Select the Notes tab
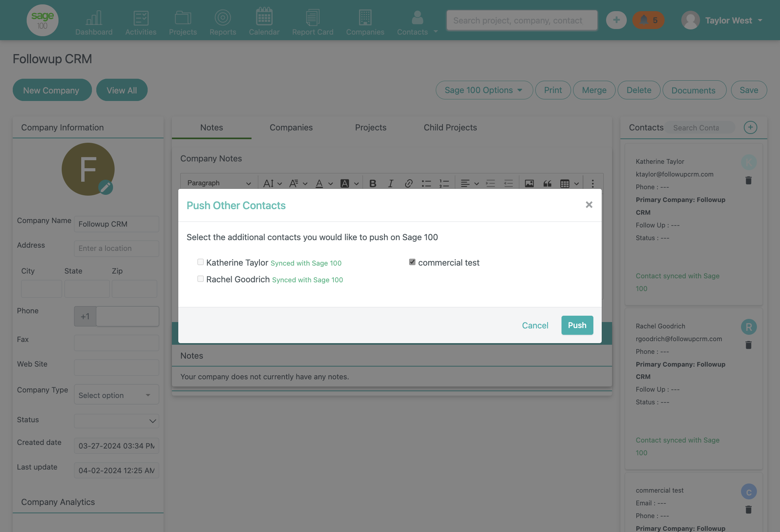This screenshot has height=532, width=780. pyautogui.click(x=212, y=128)
